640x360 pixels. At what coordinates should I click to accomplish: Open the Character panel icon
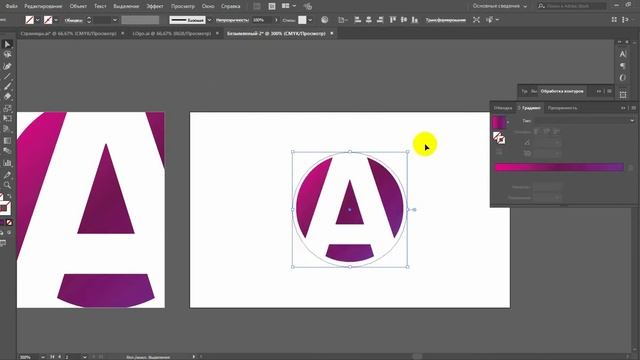pyautogui.click(x=622, y=54)
